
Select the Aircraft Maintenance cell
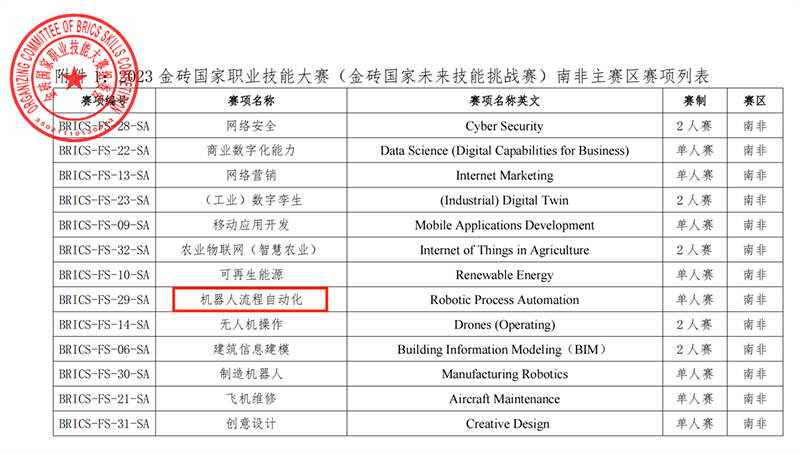tap(504, 399)
